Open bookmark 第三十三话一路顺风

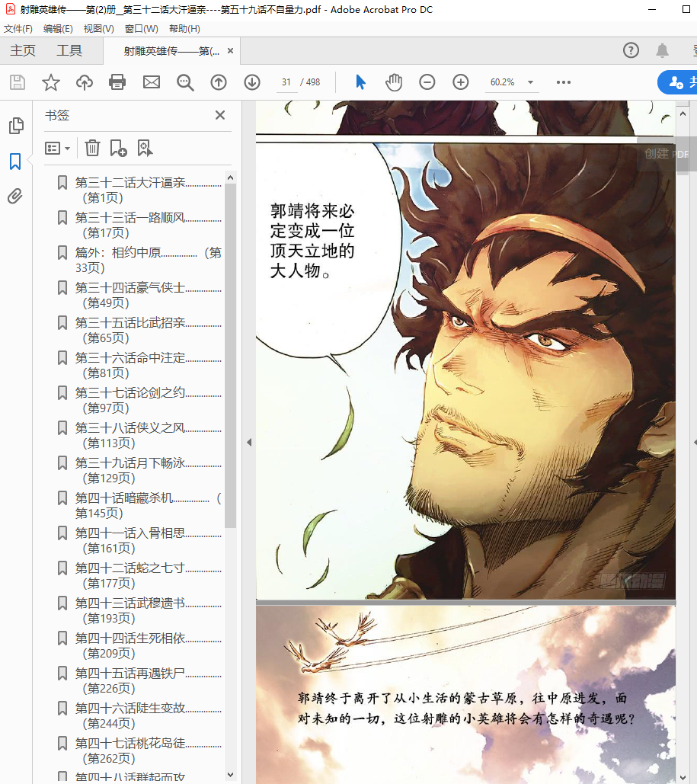pos(148,225)
